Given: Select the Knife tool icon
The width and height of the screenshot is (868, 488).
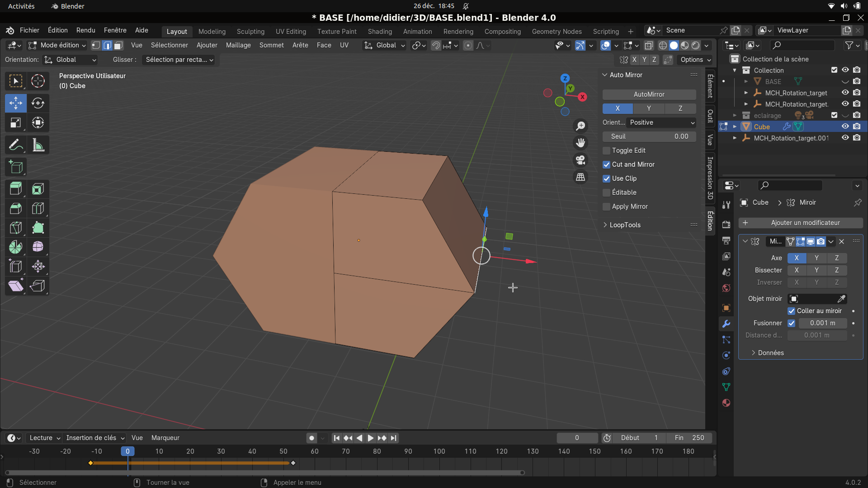Looking at the screenshot, I should click(x=15, y=228).
